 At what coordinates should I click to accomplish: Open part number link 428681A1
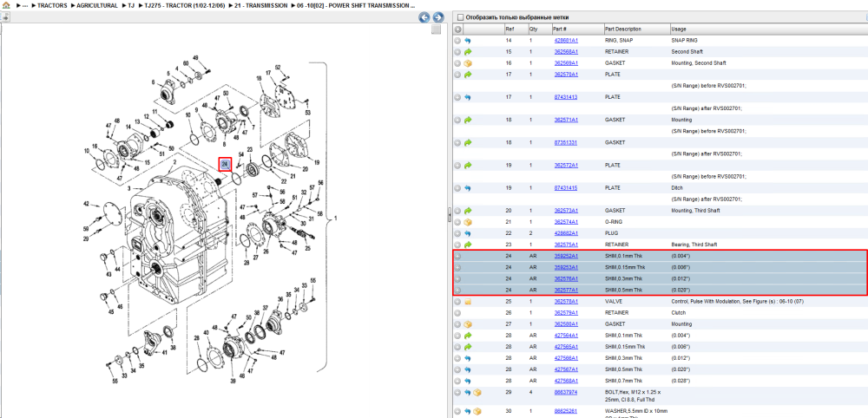[x=566, y=41]
